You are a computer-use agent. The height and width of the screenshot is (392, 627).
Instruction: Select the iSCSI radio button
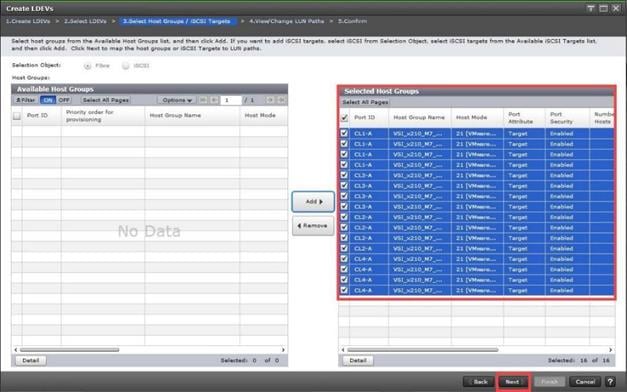coord(126,66)
